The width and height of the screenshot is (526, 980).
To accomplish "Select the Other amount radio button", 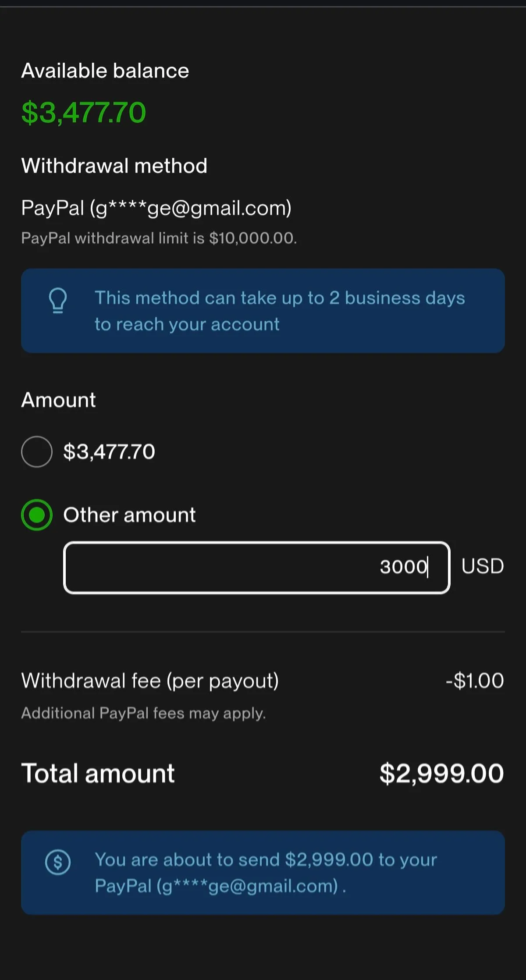I will [x=37, y=515].
